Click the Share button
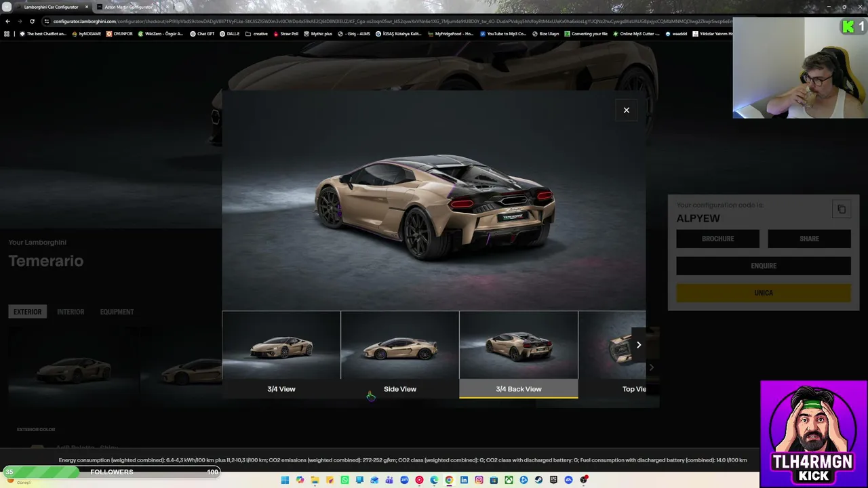Image resolution: width=868 pixels, height=488 pixels. (x=809, y=239)
